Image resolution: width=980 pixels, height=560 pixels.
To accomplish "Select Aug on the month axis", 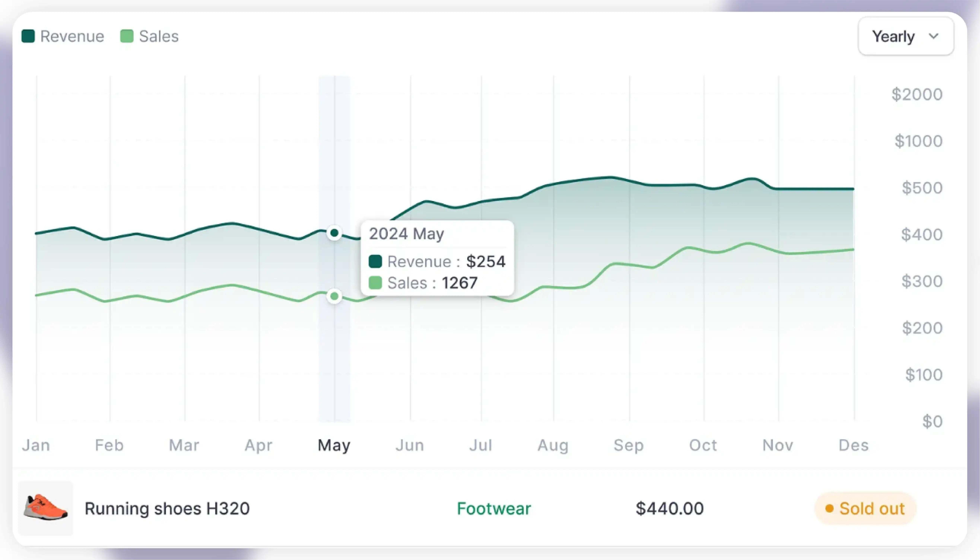I will (553, 445).
